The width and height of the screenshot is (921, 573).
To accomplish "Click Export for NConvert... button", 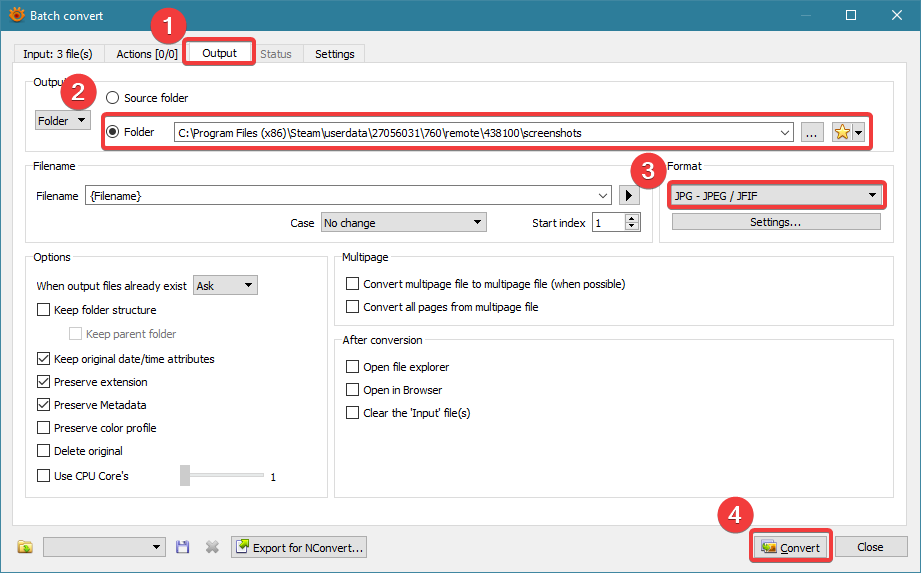I will (x=299, y=547).
